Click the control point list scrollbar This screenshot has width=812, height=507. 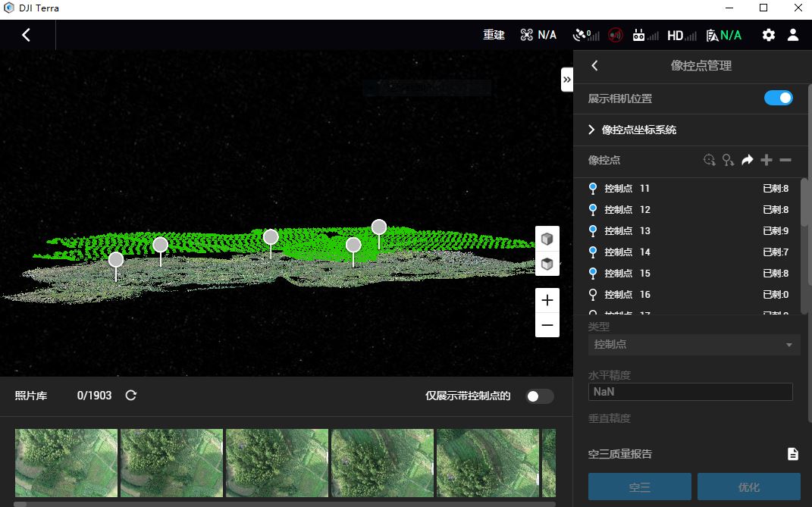[x=804, y=202]
